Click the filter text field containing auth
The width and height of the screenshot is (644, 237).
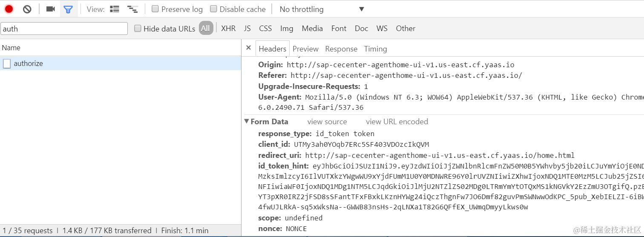[64, 29]
